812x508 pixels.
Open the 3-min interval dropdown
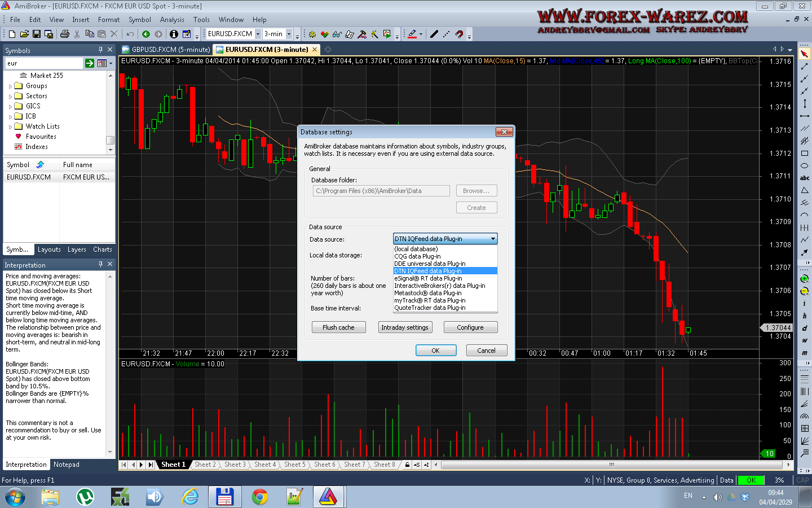[x=289, y=34]
